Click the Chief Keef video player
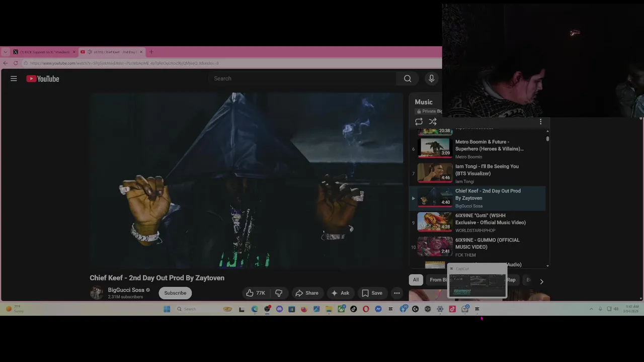The width and height of the screenshot is (644, 362). click(x=247, y=180)
